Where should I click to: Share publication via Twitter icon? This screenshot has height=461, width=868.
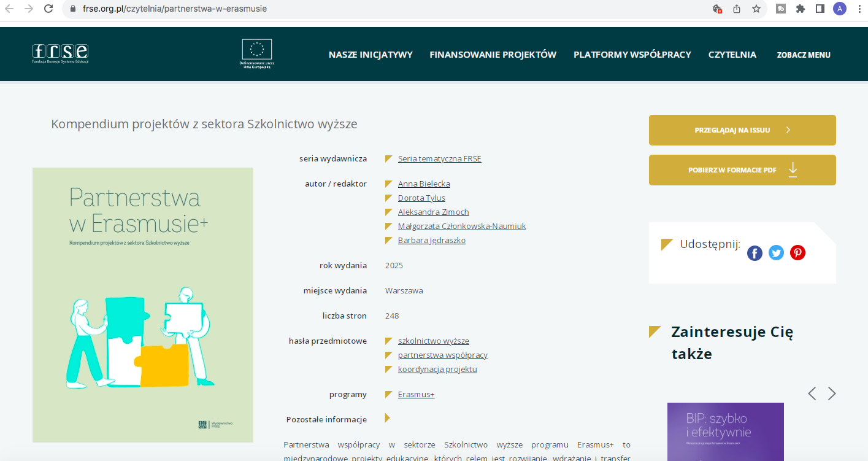pyautogui.click(x=776, y=253)
